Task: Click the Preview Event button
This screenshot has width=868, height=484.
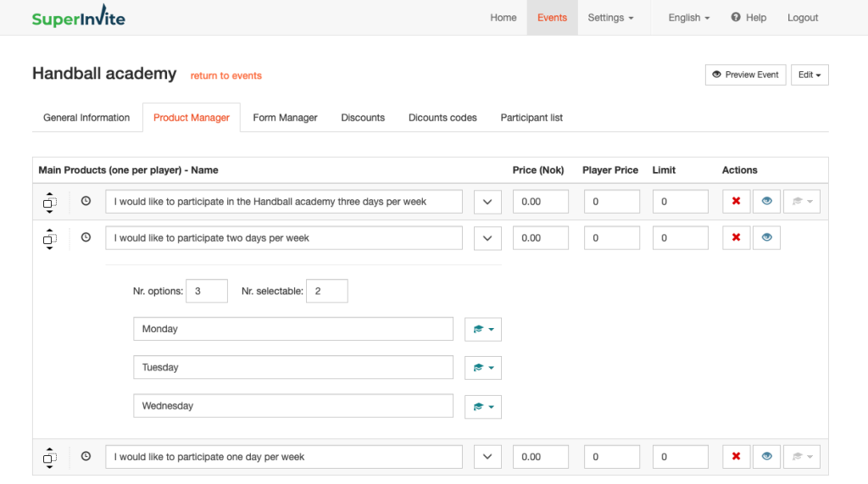Action: (x=745, y=75)
